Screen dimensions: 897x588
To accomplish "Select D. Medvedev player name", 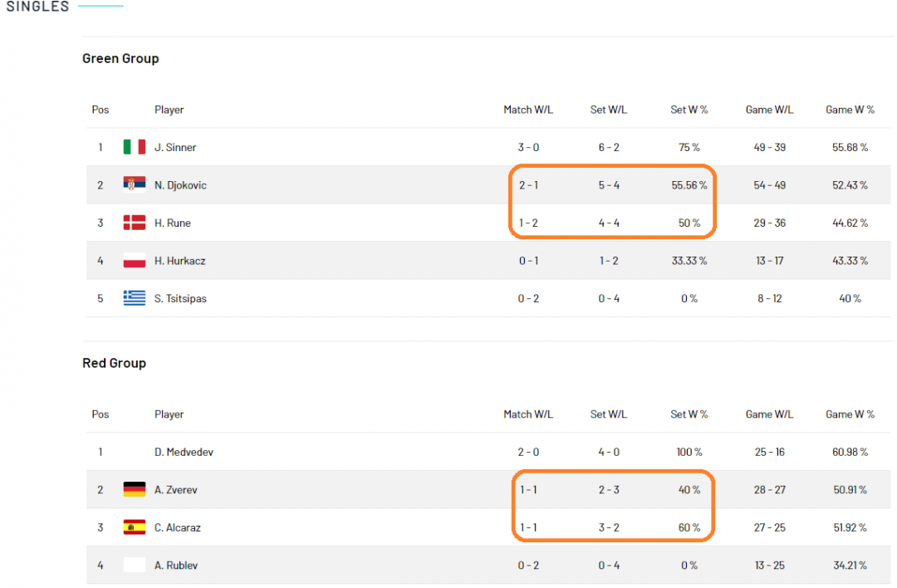I will tap(184, 453).
